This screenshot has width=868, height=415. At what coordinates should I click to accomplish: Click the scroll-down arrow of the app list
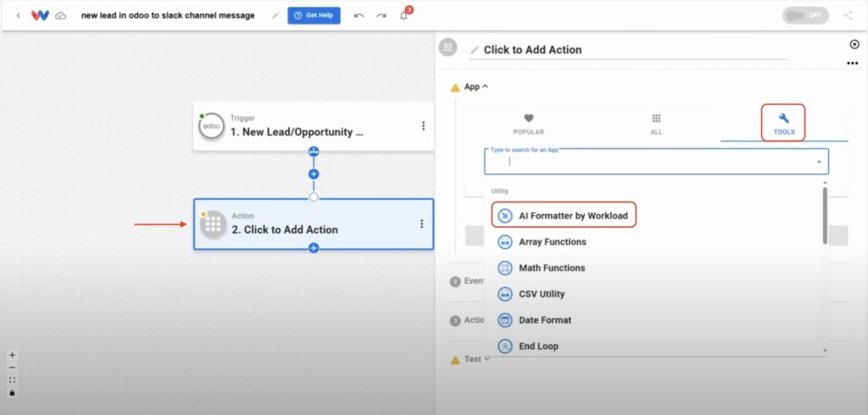(x=825, y=351)
